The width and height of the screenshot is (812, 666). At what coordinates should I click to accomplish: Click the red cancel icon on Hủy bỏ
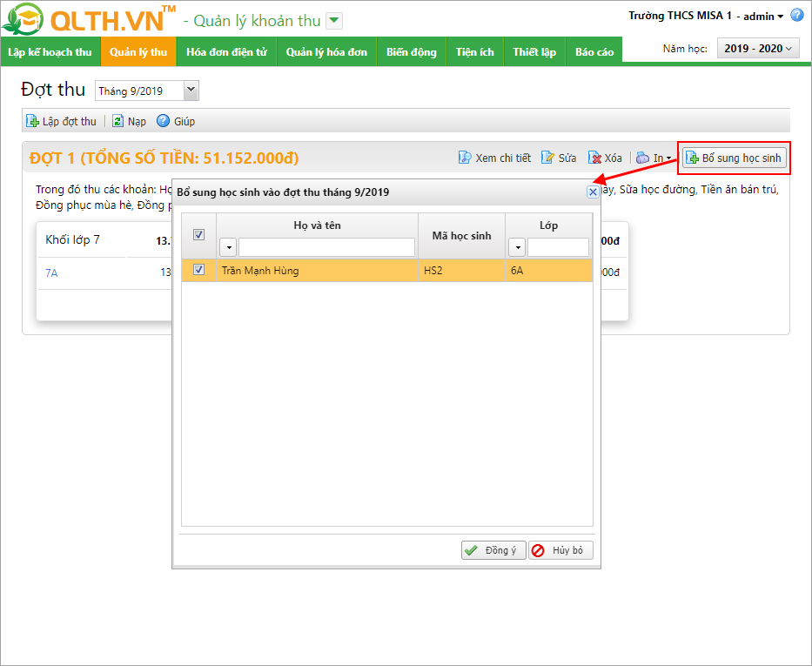tap(538, 550)
